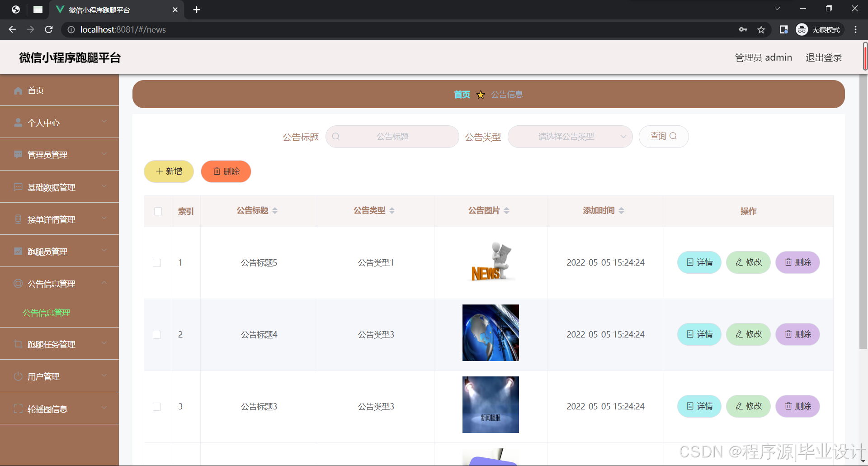This screenshot has height=466, width=868.
Task: Sort 添加时间 column using sort arrows
Action: pyautogui.click(x=621, y=210)
